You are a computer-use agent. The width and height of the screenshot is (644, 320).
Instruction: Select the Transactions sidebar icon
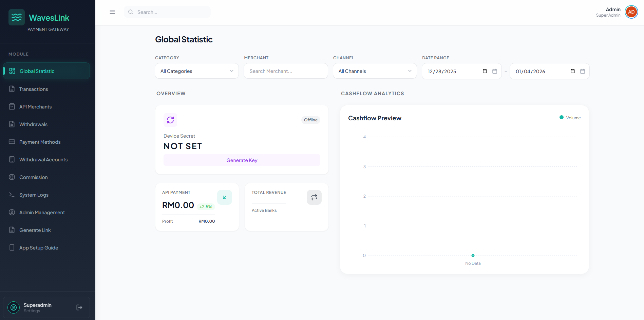pos(12,89)
